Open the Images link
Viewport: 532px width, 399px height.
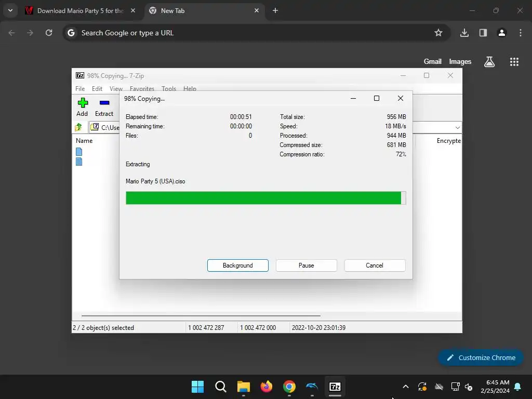tap(460, 61)
